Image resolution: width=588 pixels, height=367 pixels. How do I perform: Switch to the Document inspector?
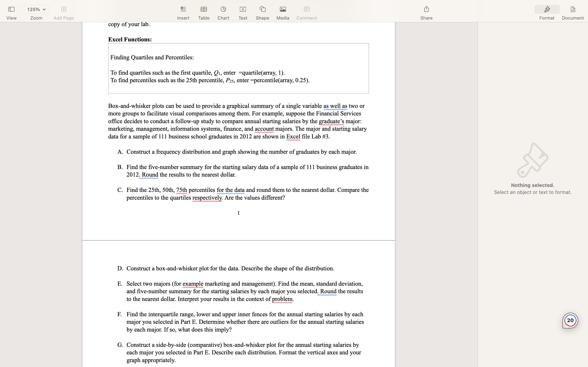tap(572, 9)
